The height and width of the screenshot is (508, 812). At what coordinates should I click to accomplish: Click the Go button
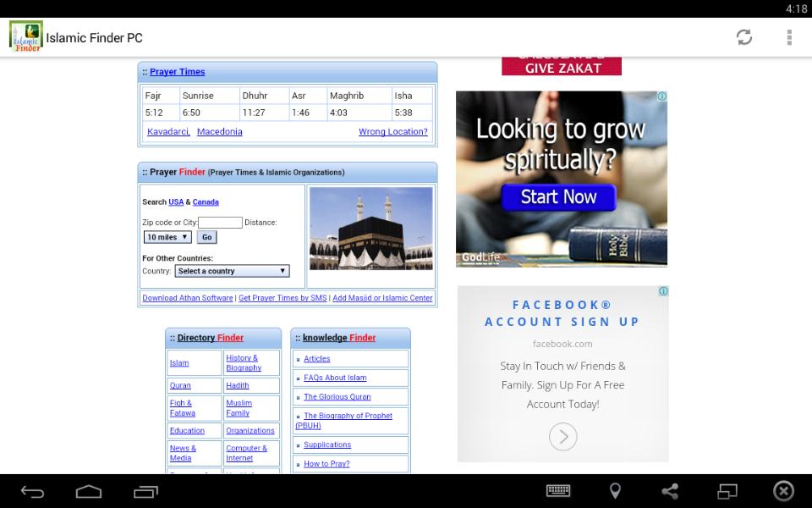pyautogui.click(x=206, y=237)
